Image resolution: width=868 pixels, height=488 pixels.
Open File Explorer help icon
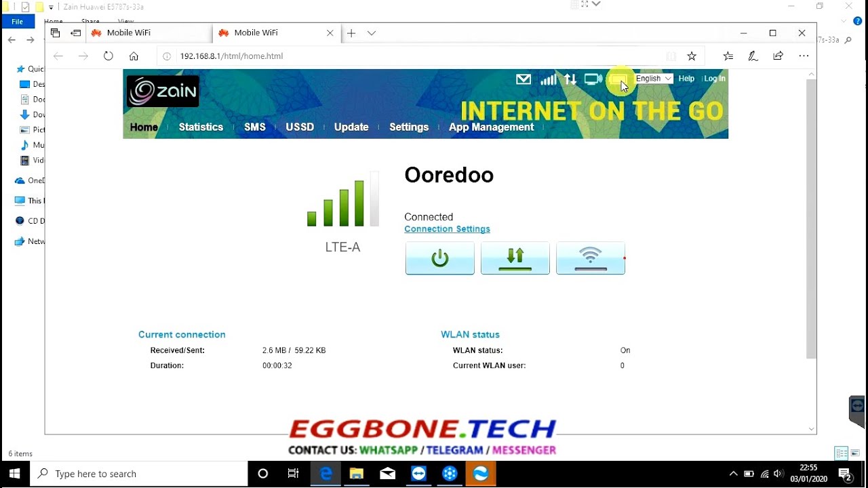[x=857, y=22]
